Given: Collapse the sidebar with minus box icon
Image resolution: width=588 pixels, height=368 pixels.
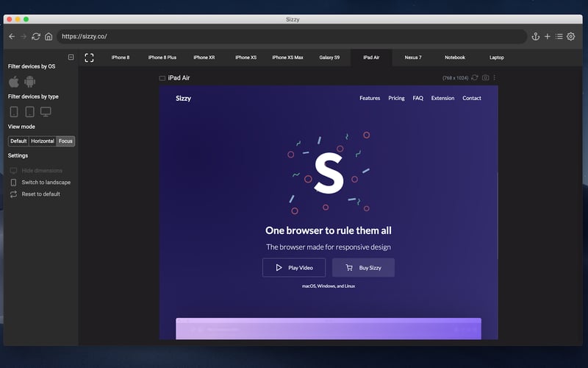Looking at the screenshot, I should click(71, 57).
